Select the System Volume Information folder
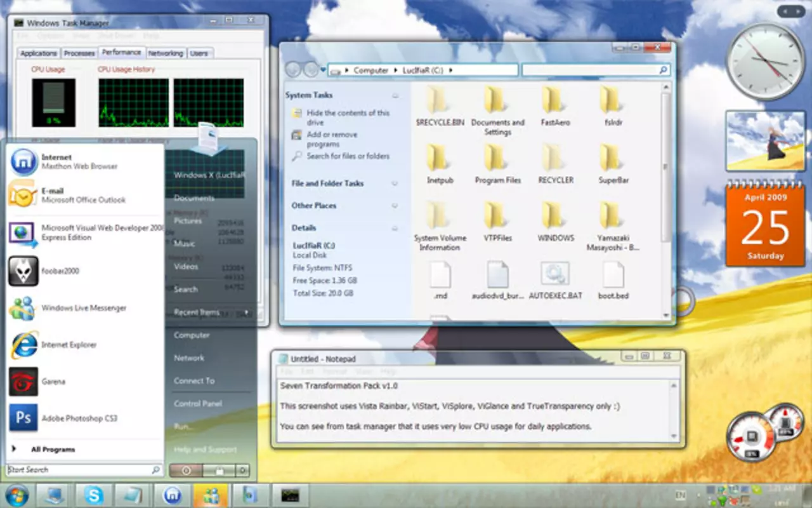 pyautogui.click(x=440, y=227)
